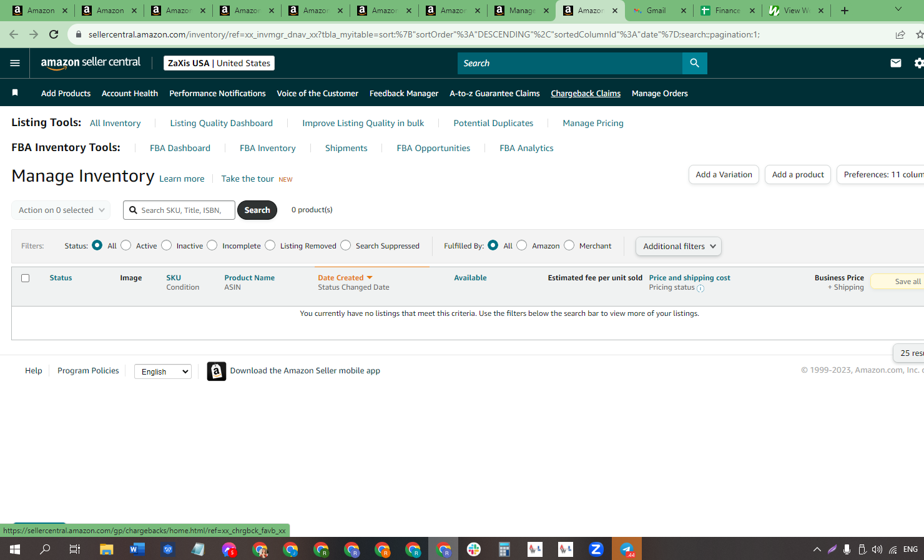Click the 'Take the tour' link

click(x=248, y=179)
